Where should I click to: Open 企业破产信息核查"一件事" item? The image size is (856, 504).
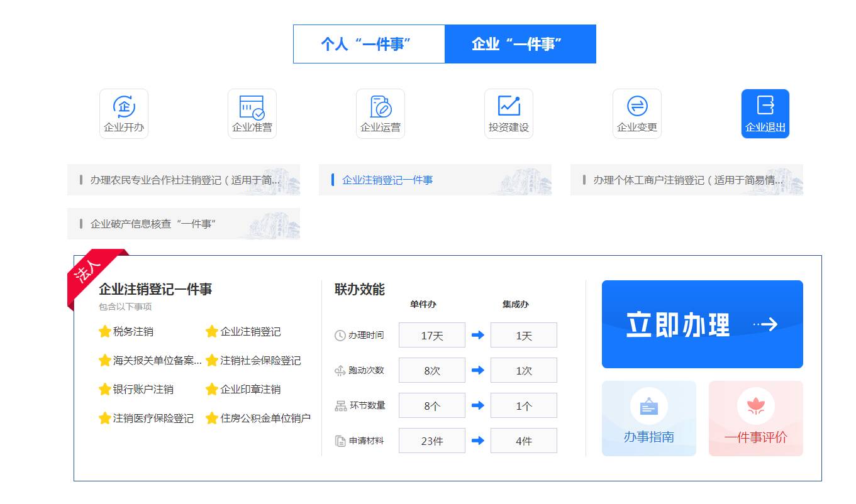pos(184,224)
